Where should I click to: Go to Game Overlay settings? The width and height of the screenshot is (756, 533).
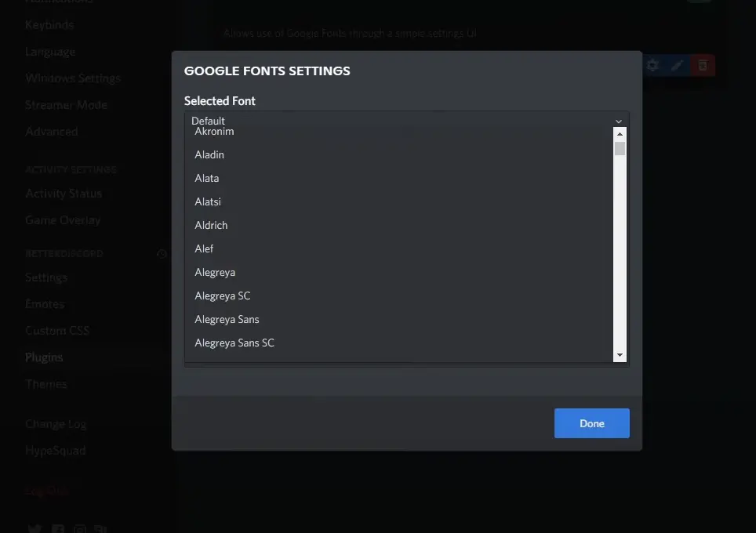(x=63, y=219)
